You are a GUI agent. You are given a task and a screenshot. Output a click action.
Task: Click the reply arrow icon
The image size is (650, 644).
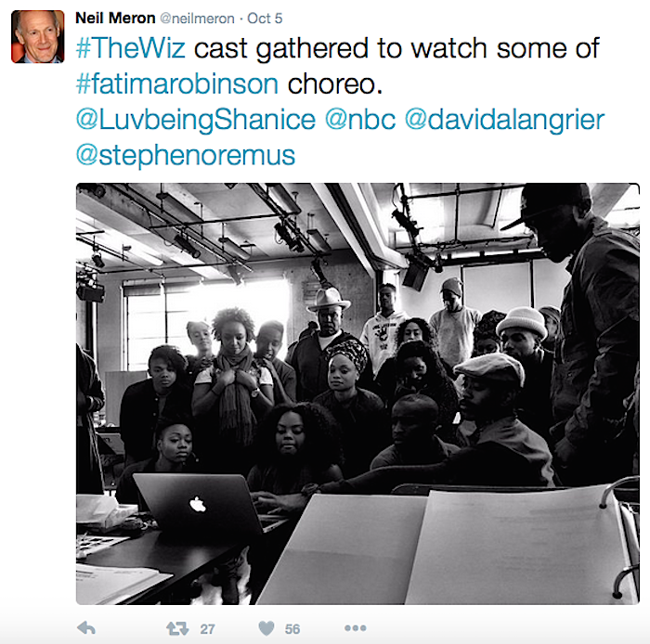coord(86,628)
